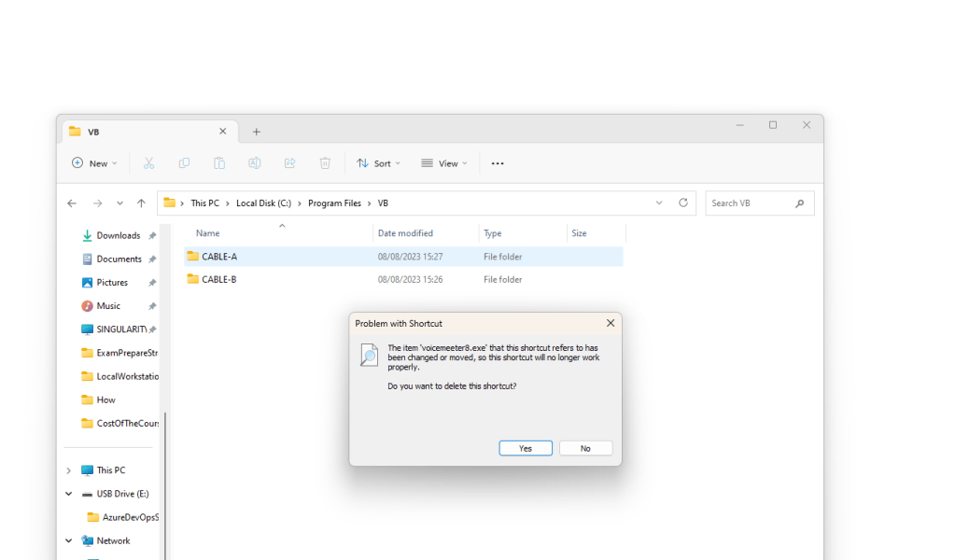Select Network in navigation pane
Viewport: 955px width, 560px height.
point(113,540)
